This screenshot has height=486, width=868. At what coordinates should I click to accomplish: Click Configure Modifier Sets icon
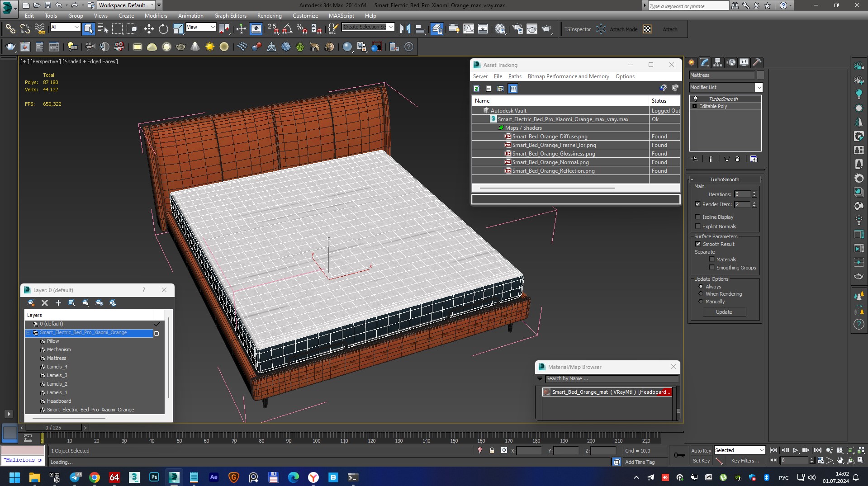pos(754,159)
